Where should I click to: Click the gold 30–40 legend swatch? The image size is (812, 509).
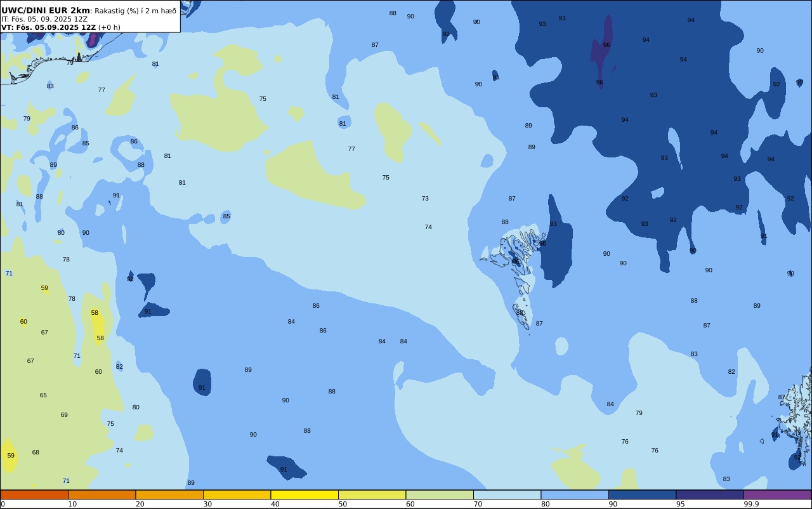237,494
